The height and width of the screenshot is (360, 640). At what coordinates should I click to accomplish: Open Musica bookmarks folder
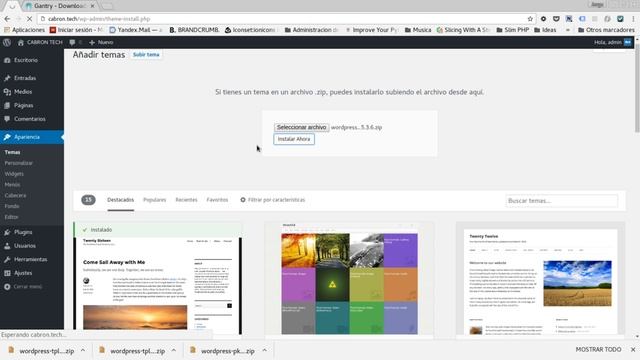point(418,30)
